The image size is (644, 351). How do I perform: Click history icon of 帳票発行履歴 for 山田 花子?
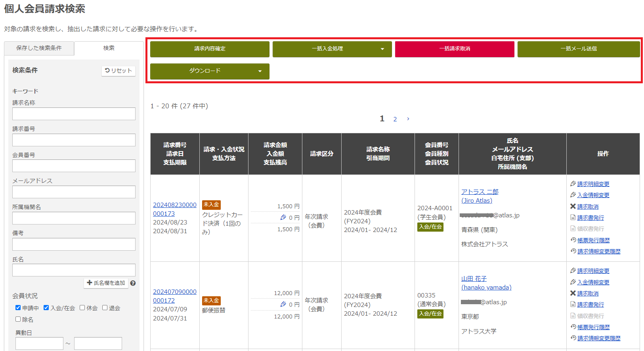(x=573, y=327)
